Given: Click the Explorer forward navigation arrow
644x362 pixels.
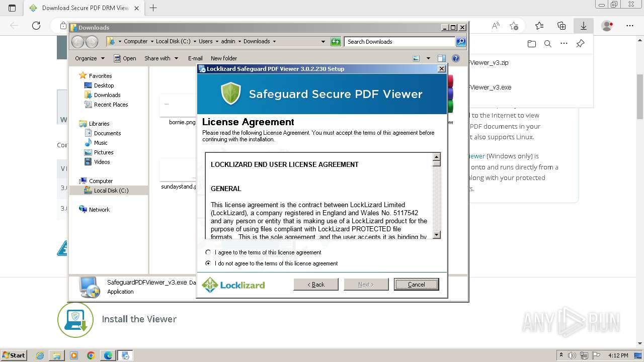Looking at the screenshot, I should pos(92,42).
